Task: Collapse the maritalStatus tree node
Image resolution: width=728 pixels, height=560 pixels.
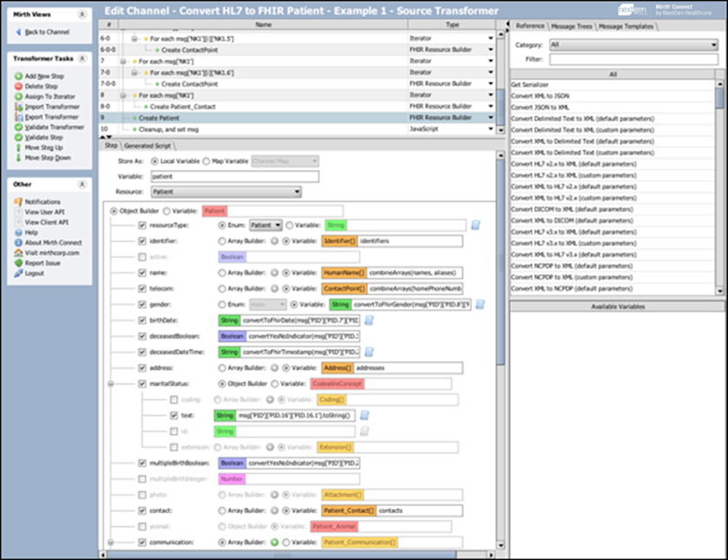Action: click(110, 384)
